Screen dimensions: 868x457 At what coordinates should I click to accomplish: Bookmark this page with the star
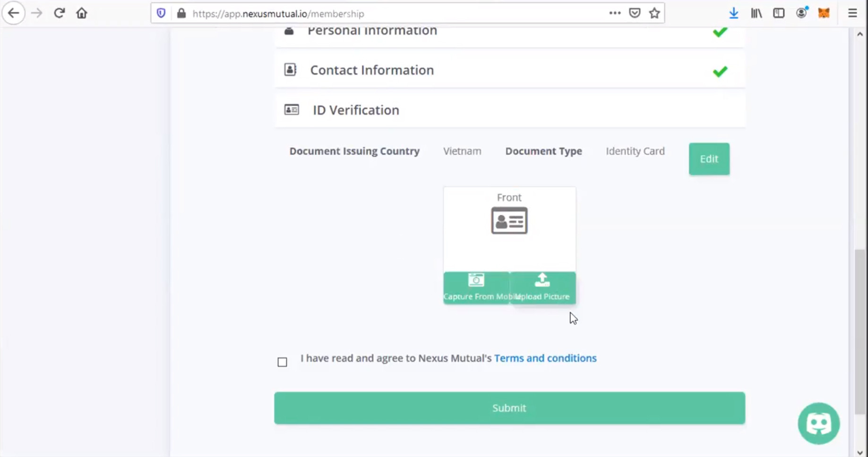click(x=654, y=13)
